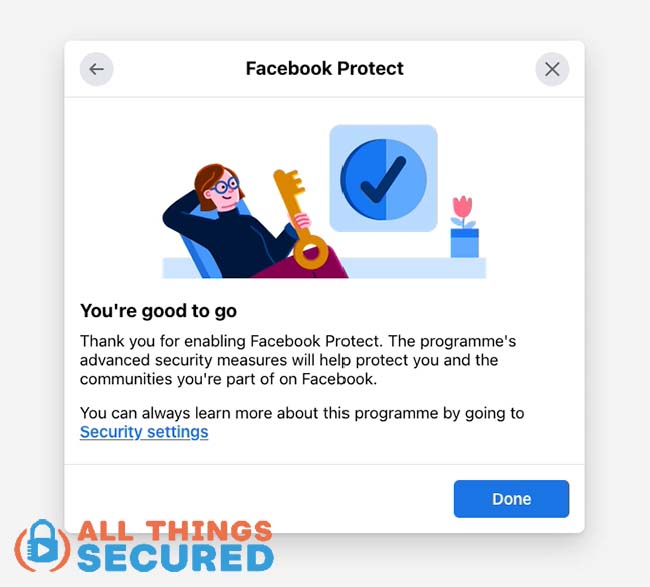Click the You're good to go heading
The height and width of the screenshot is (587, 650).
(x=158, y=311)
